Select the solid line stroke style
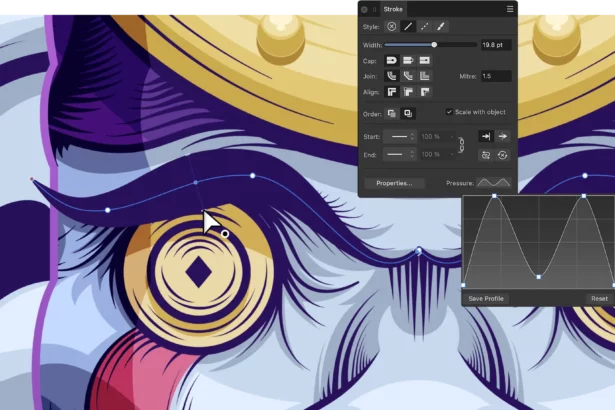Screen dimensions: 615x410 tap(408, 27)
